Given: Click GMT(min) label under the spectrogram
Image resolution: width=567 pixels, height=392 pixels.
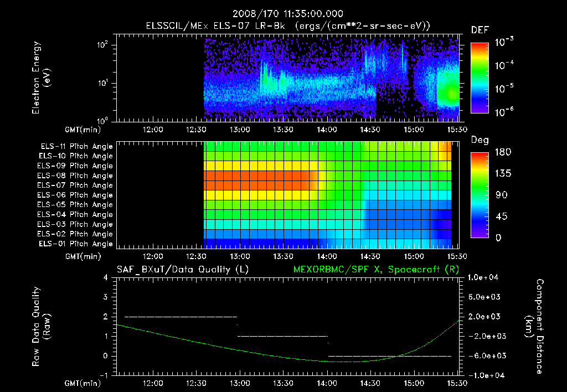Looking at the screenshot, I should (83, 130).
